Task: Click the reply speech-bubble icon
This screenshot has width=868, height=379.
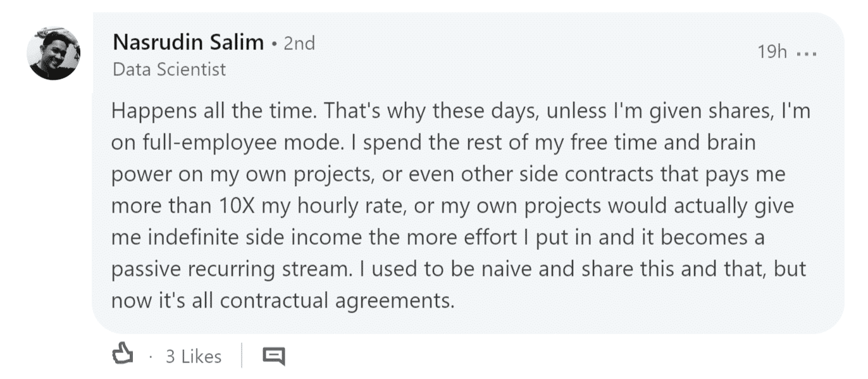Action: point(273,356)
